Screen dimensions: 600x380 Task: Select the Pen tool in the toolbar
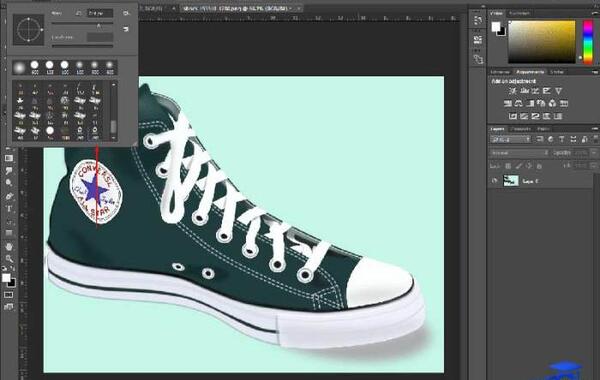[x=9, y=196]
